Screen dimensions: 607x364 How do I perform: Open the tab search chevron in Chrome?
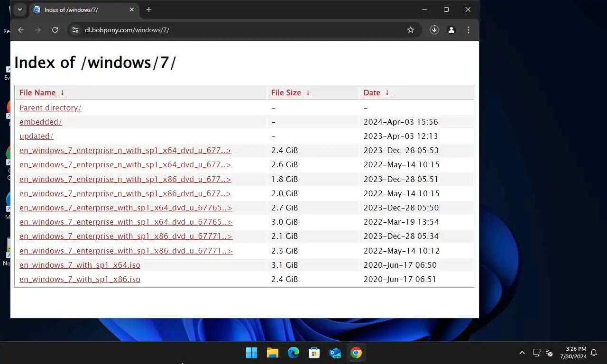coord(19,9)
